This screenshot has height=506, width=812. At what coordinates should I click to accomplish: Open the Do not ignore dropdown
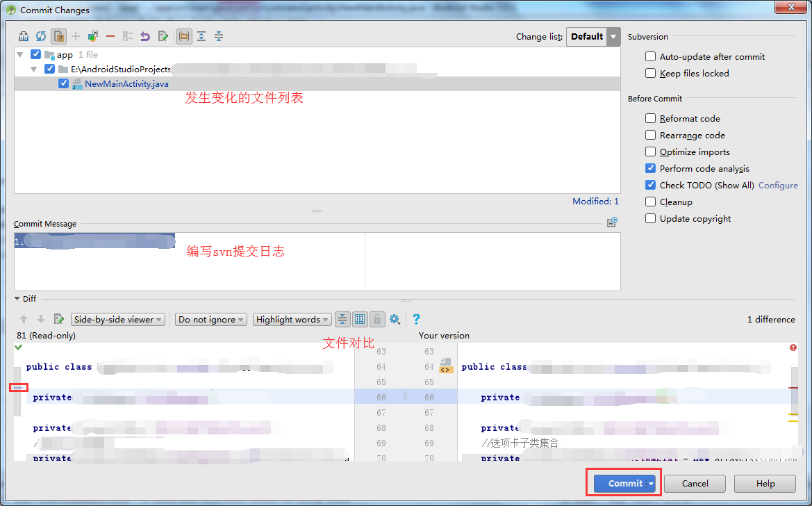pos(210,319)
